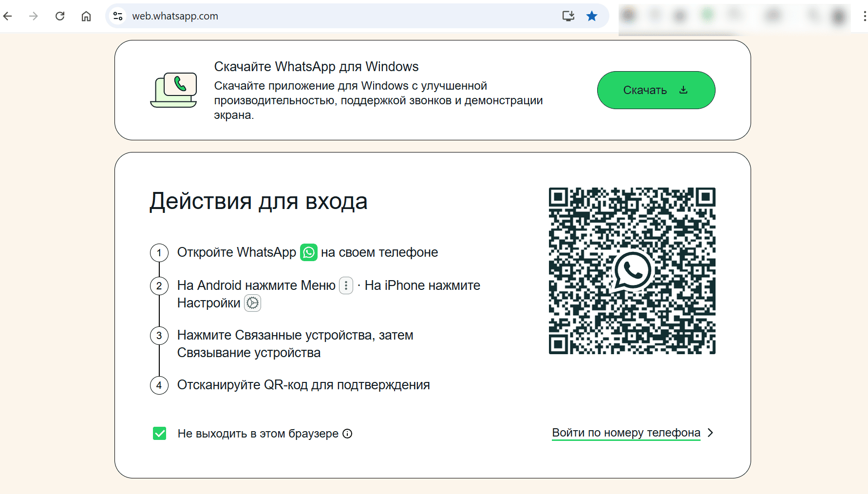This screenshot has height=494, width=868.
Task: Open the Chrome three-dot menu
Action: pos(864,16)
